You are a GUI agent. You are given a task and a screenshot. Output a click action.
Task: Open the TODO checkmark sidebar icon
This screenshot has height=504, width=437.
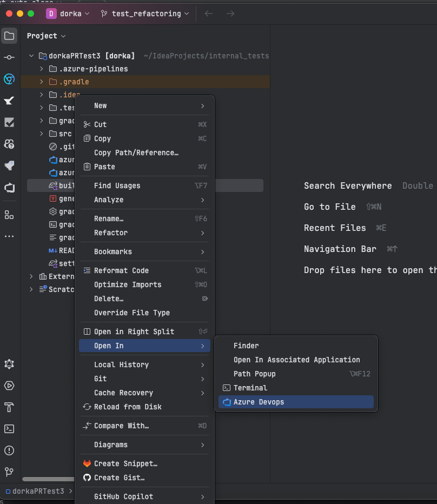(x=9, y=122)
